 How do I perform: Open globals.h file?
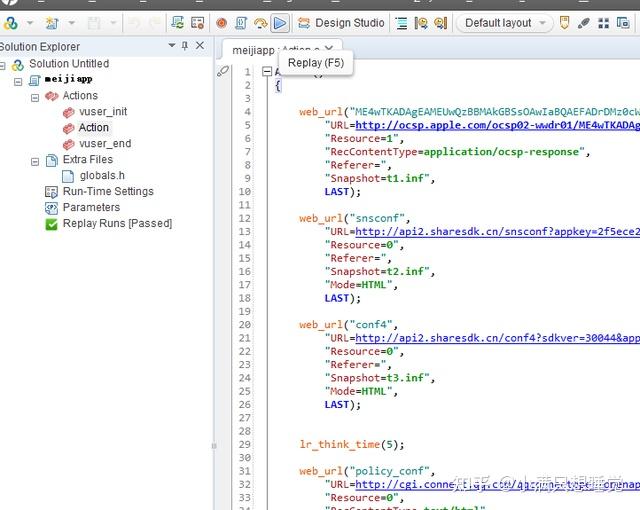click(x=103, y=176)
